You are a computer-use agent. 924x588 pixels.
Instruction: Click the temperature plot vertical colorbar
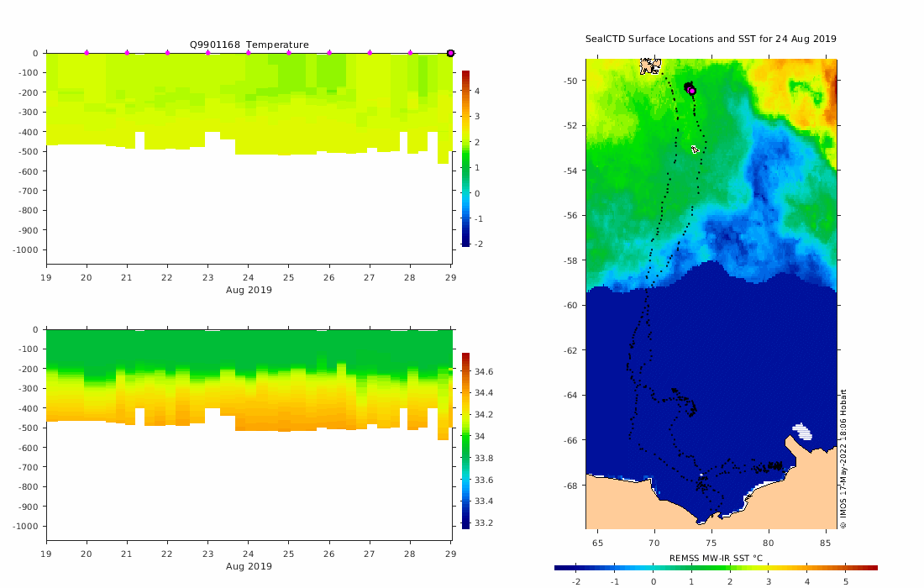[465, 158]
